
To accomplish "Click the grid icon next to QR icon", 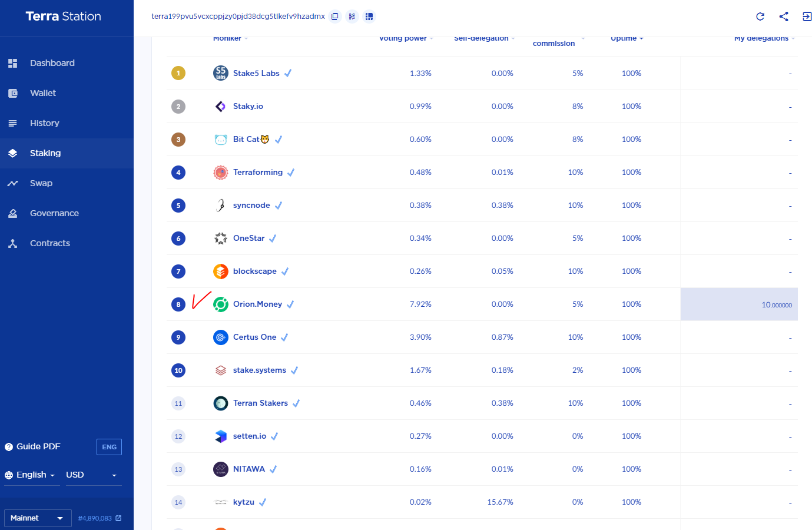I will [369, 16].
